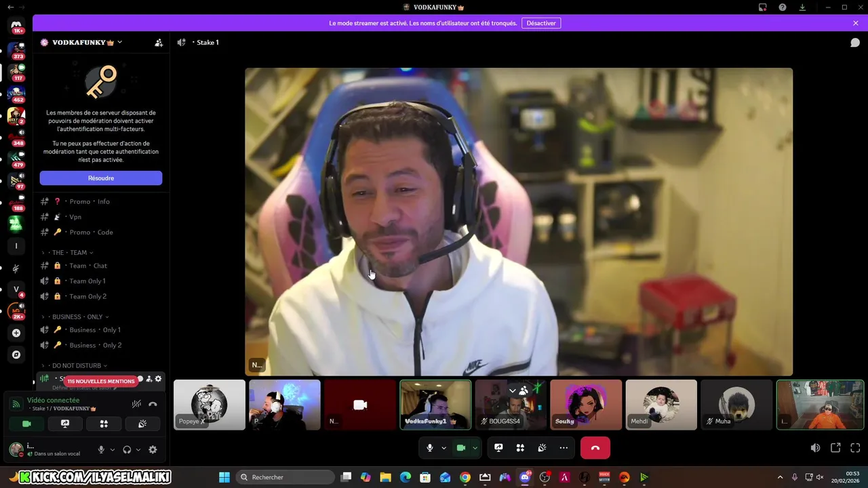This screenshot has height=488, width=868.
Task: Select the Souky participant thumbnail
Action: click(x=586, y=405)
